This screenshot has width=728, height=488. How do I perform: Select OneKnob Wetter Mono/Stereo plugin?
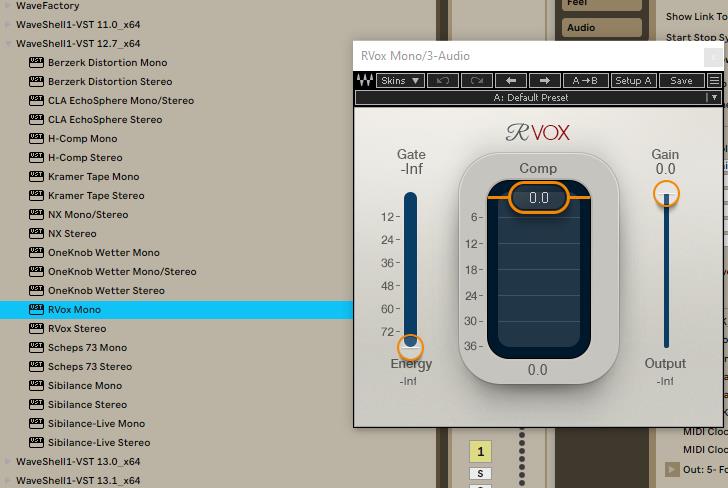pos(122,272)
